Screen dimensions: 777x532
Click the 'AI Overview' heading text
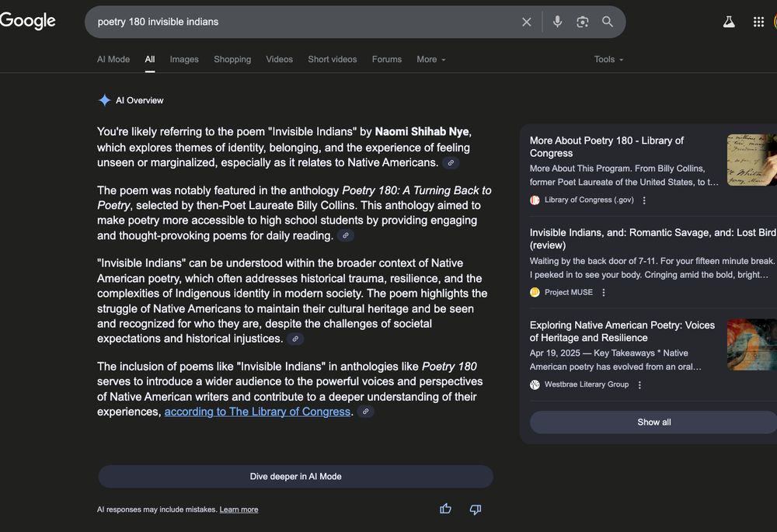140,100
